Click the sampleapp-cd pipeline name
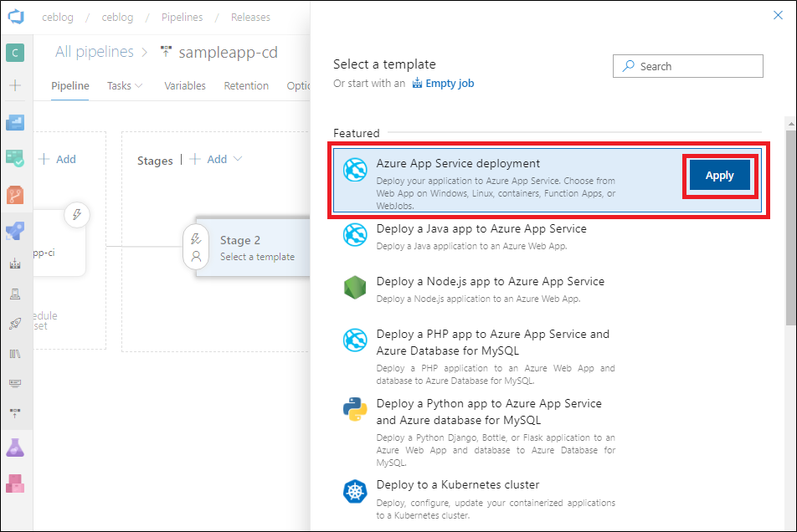 pyautogui.click(x=228, y=53)
